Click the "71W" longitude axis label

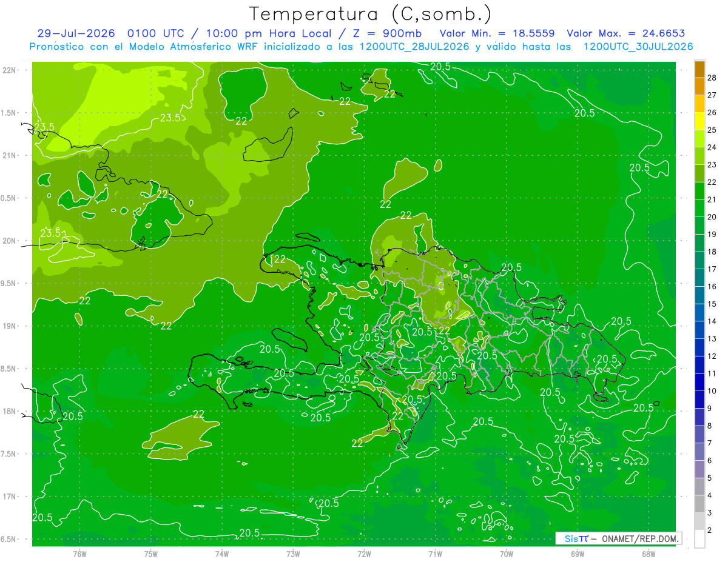click(435, 554)
